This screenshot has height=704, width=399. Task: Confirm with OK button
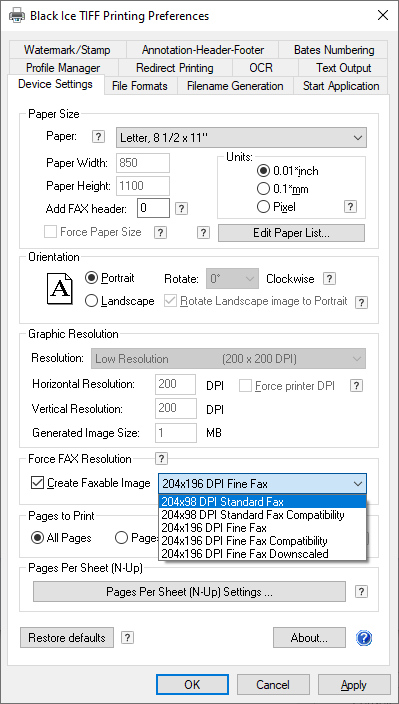coord(192,685)
